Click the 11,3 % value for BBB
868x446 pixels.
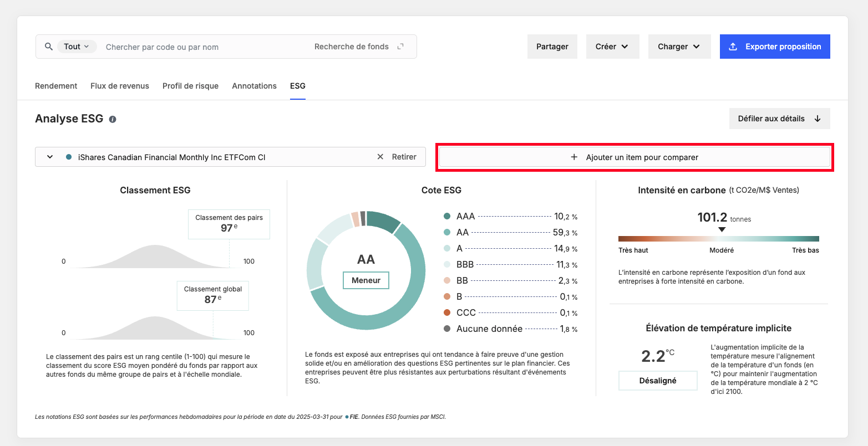click(x=567, y=265)
